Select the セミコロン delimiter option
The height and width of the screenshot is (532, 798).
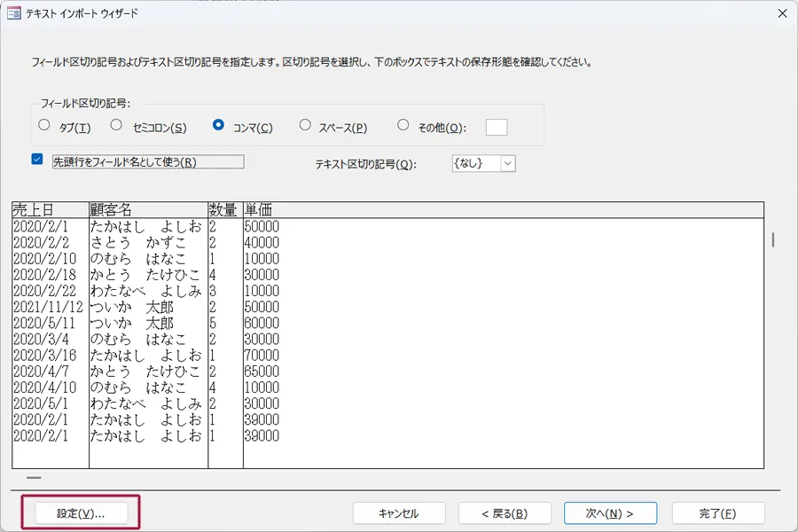[116, 126]
